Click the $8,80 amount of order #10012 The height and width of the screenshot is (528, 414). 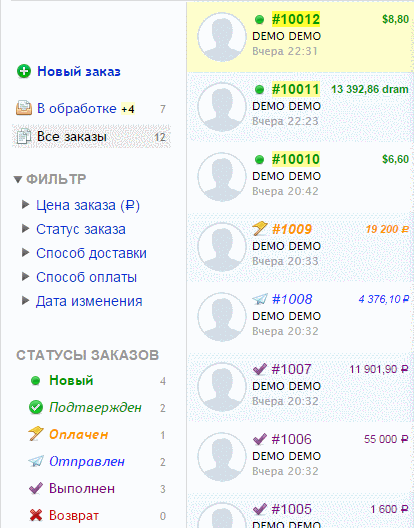tap(395, 19)
